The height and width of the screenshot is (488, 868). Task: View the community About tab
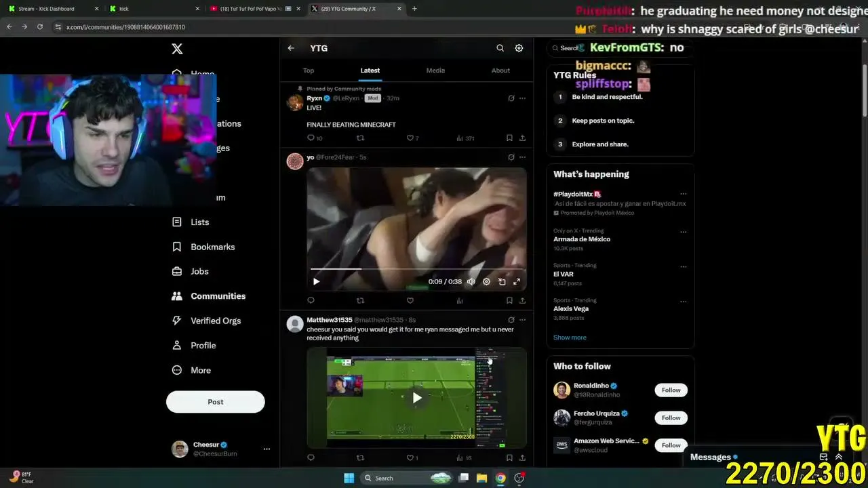pyautogui.click(x=500, y=70)
